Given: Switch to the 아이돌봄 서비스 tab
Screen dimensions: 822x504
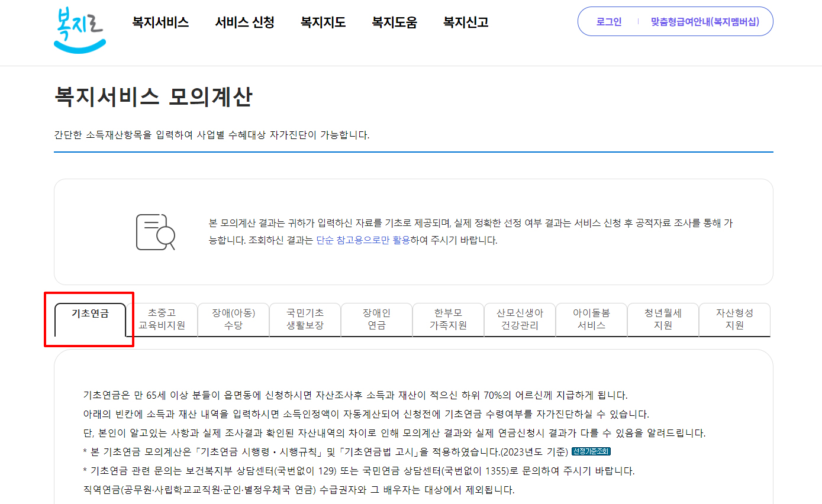Looking at the screenshot, I should click(x=591, y=319).
